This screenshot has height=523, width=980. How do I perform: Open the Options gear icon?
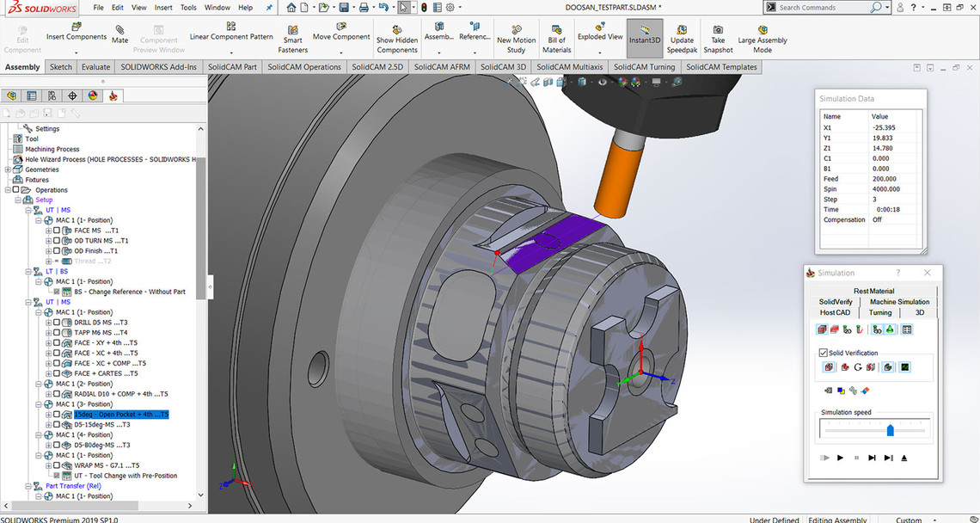[x=450, y=8]
